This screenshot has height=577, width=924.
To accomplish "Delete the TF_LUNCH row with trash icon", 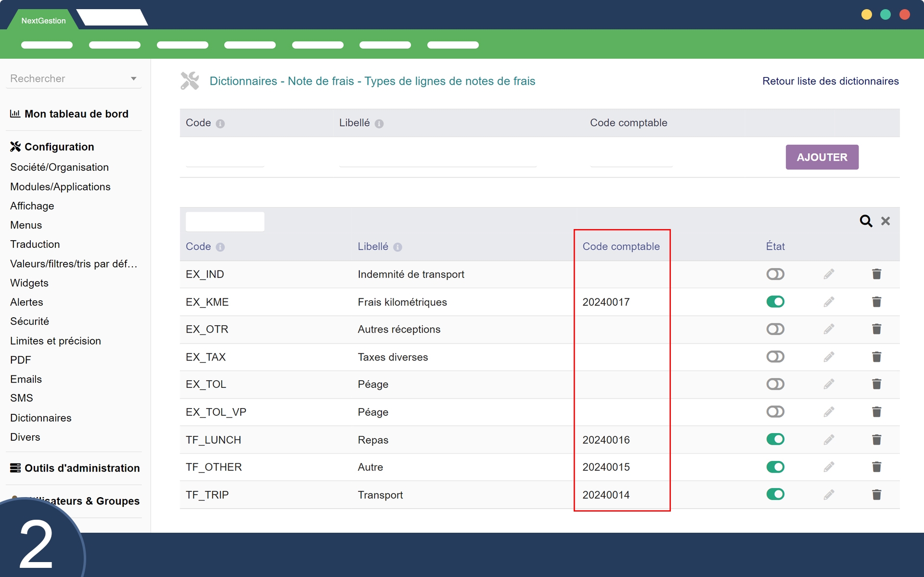I will (x=876, y=439).
